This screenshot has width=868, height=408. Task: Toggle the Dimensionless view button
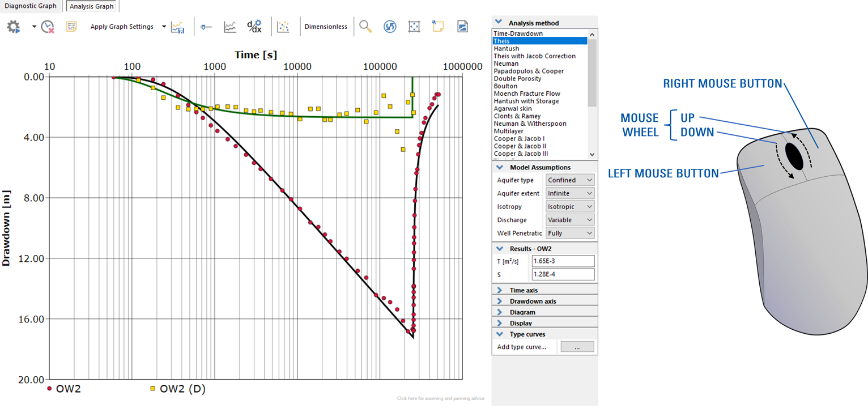pos(326,27)
